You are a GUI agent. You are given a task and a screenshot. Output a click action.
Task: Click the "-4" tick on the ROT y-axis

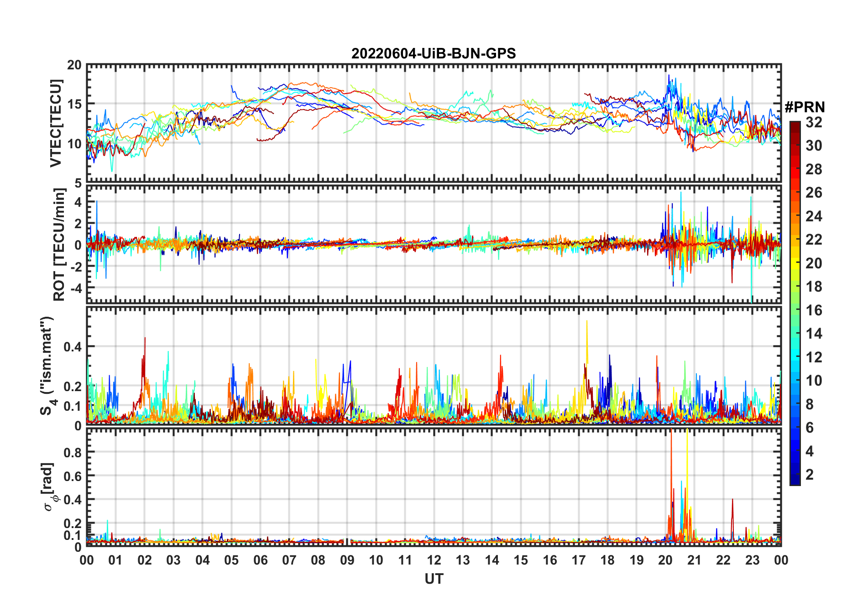[76, 288]
